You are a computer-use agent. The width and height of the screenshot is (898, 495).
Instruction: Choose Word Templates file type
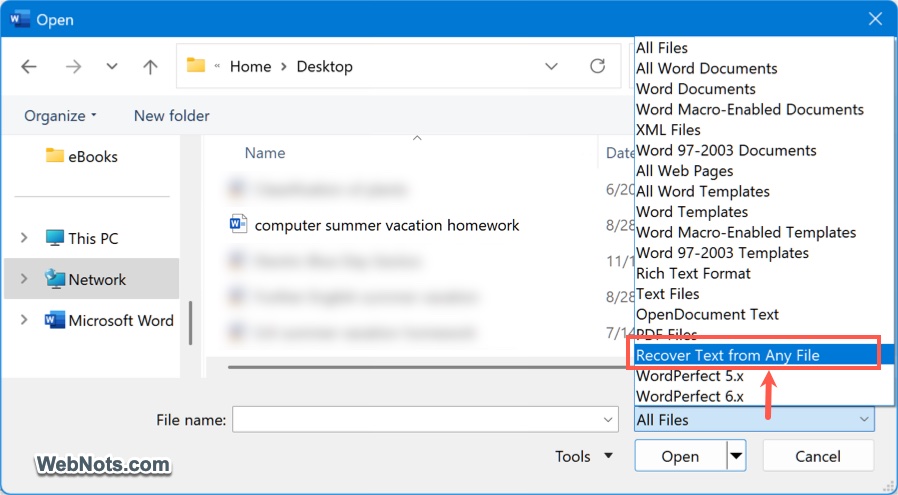pos(692,212)
